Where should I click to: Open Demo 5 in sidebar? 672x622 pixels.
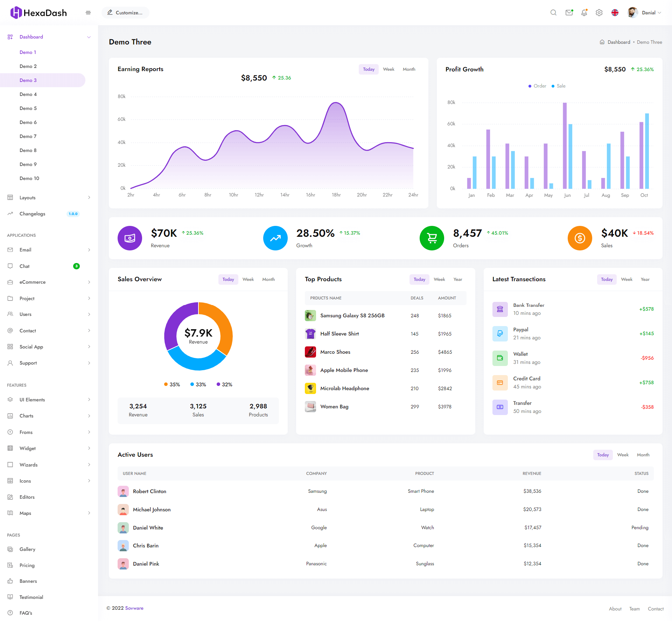pos(28,109)
